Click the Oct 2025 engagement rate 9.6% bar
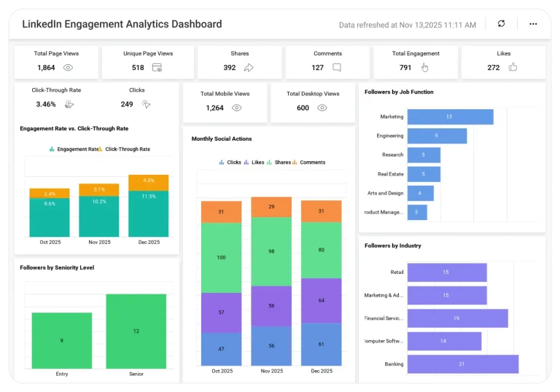 (50, 217)
